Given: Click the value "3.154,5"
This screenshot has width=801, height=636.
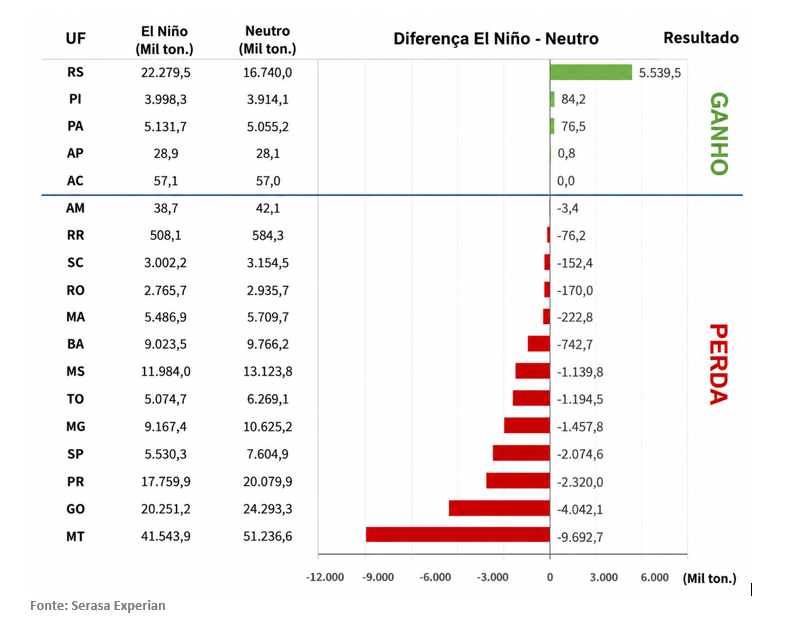Looking at the screenshot, I should coord(267,263).
